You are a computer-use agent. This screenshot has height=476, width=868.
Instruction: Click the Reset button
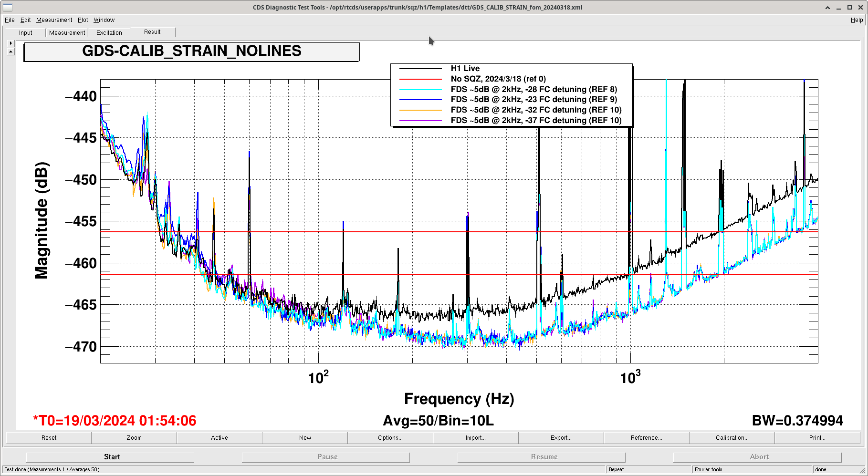click(x=49, y=438)
